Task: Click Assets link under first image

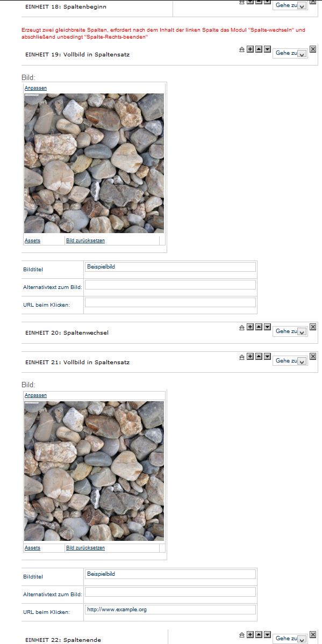Action: (32, 241)
